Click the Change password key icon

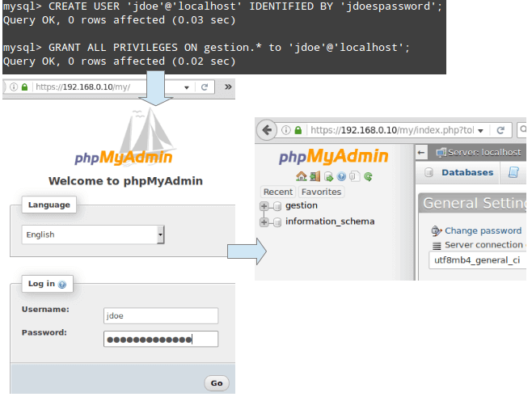[437, 231]
